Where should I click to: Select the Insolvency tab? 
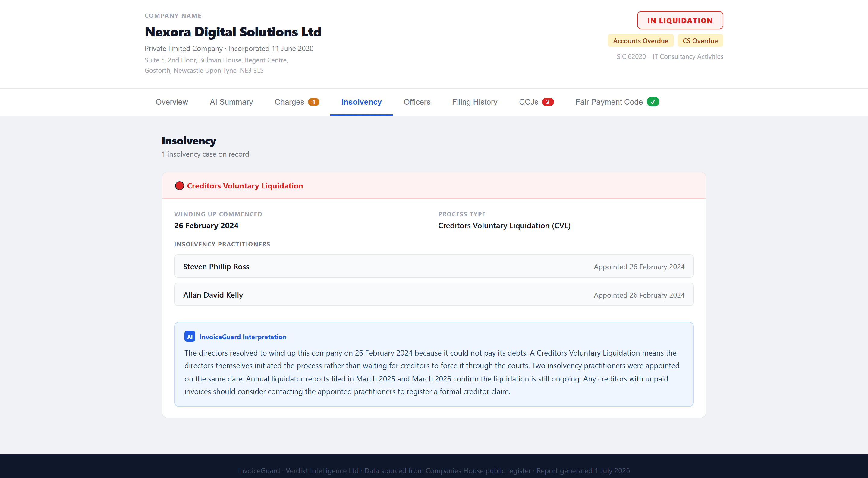point(361,102)
